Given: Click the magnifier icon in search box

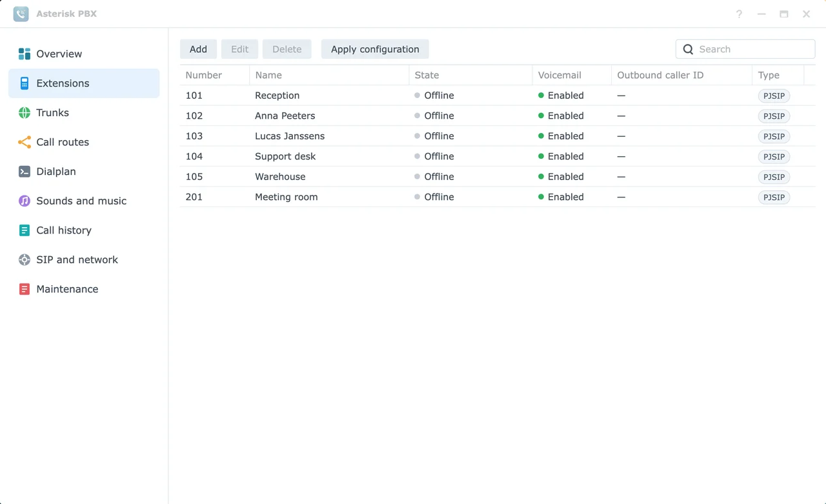Looking at the screenshot, I should pyautogui.click(x=688, y=49).
